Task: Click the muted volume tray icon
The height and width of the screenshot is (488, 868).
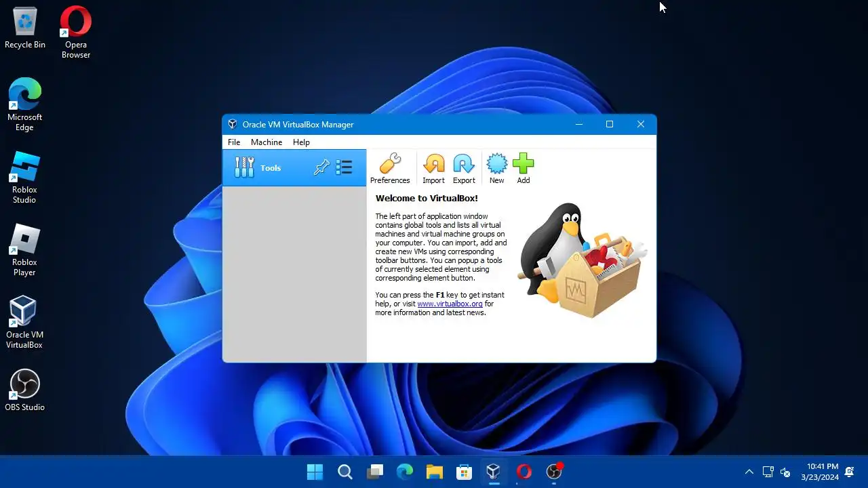Action: (785, 472)
